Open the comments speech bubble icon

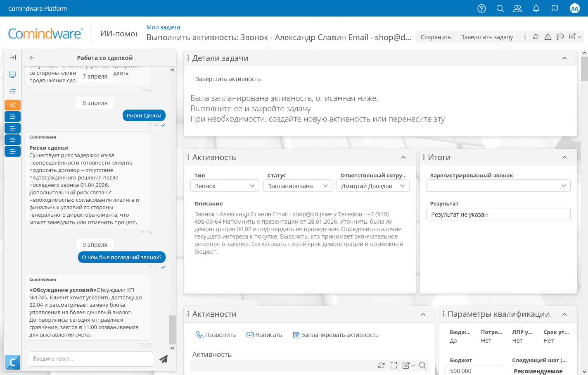[560, 37]
